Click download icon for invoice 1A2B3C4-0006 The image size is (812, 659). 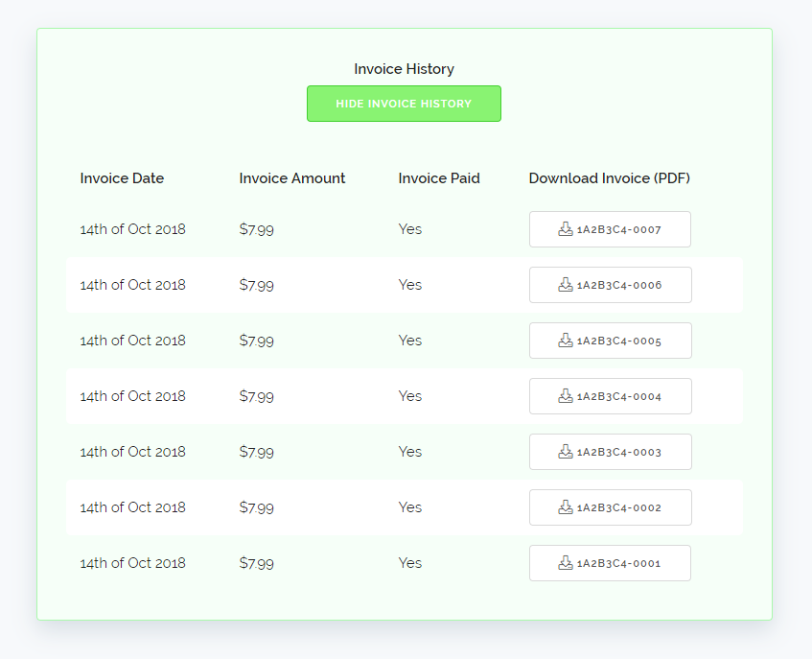point(566,285)
